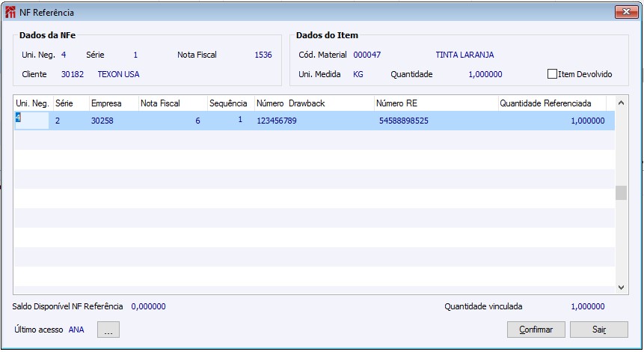Click the Quantidade value in Dados do Item
This screenshot has height=352, width=644.
[485, 74]
